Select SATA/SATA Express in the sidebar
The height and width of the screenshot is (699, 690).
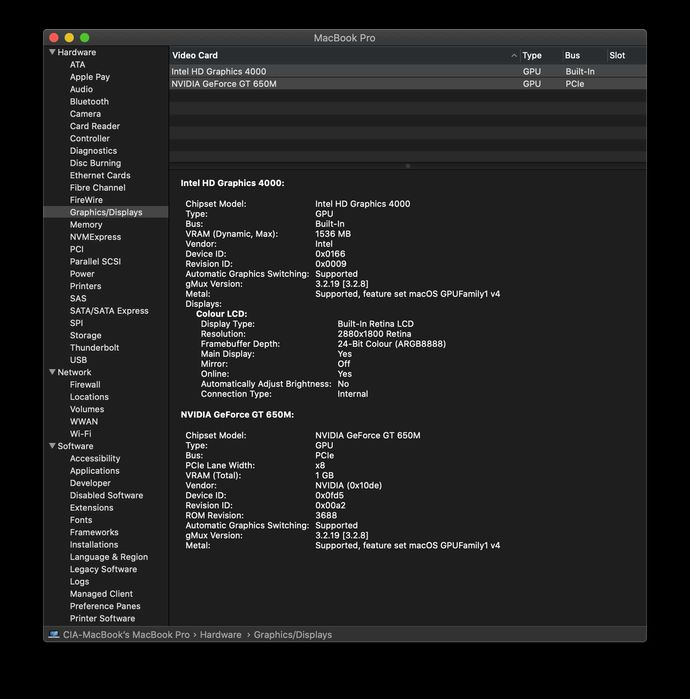point(109,311)
